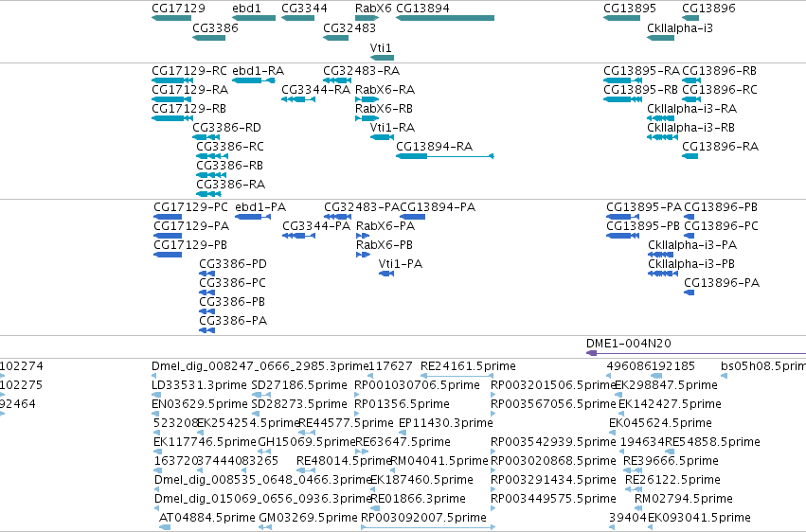This screenshot has height=532, width=806.
Task: Select the ebd1-PA protein feature
Action: (x=252, y=217)
